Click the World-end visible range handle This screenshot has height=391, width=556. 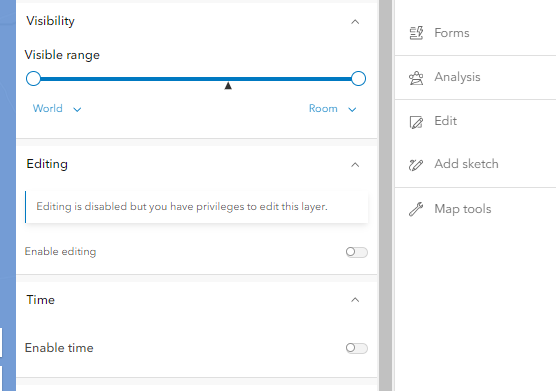click(33, 79)
